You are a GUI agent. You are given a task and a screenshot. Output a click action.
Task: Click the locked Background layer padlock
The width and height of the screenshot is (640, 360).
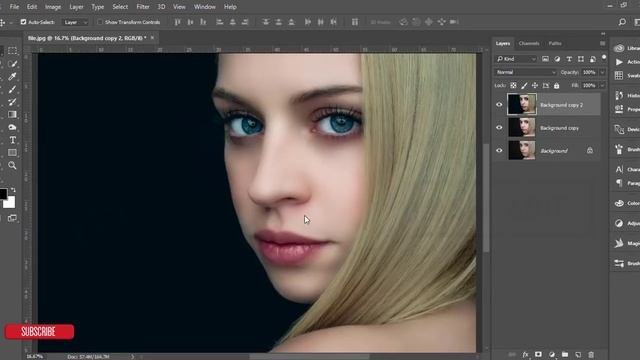[x=590, y=151]
